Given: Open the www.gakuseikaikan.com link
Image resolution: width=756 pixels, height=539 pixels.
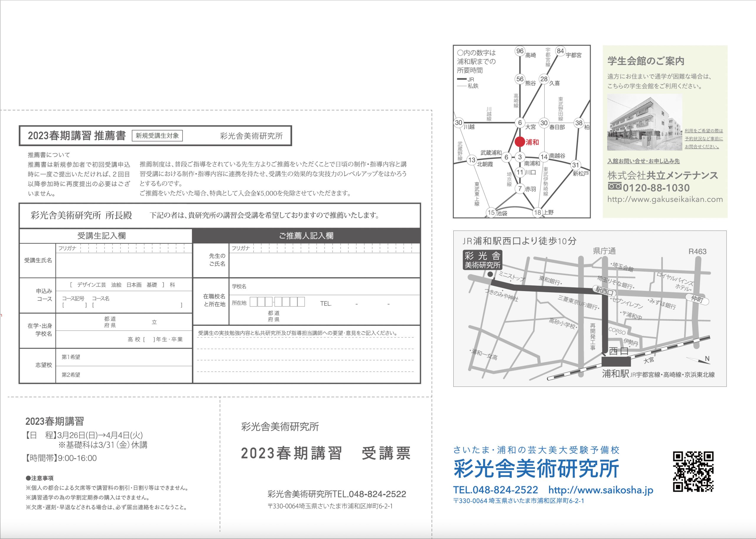Looking at the screenshot, I should pos(665,200).
